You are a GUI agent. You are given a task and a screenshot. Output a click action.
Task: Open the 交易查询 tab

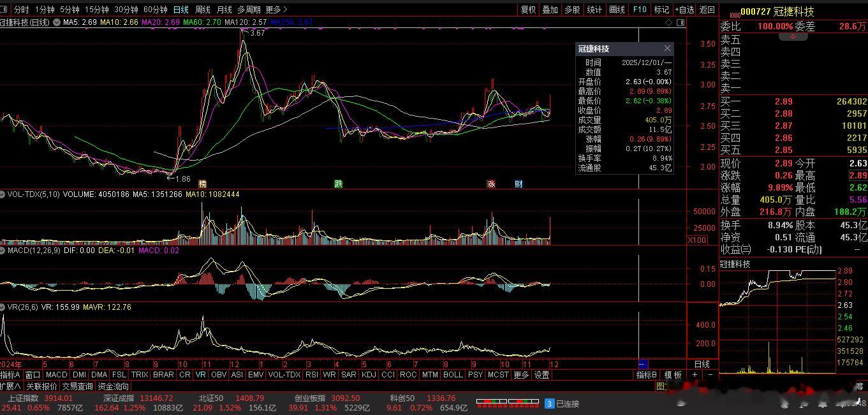(x=77, y=386)
